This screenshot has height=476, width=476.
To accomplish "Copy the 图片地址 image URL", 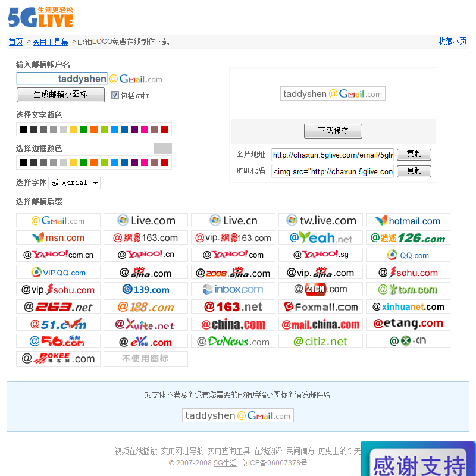I will pyautogui.click(x=414, y=155).
